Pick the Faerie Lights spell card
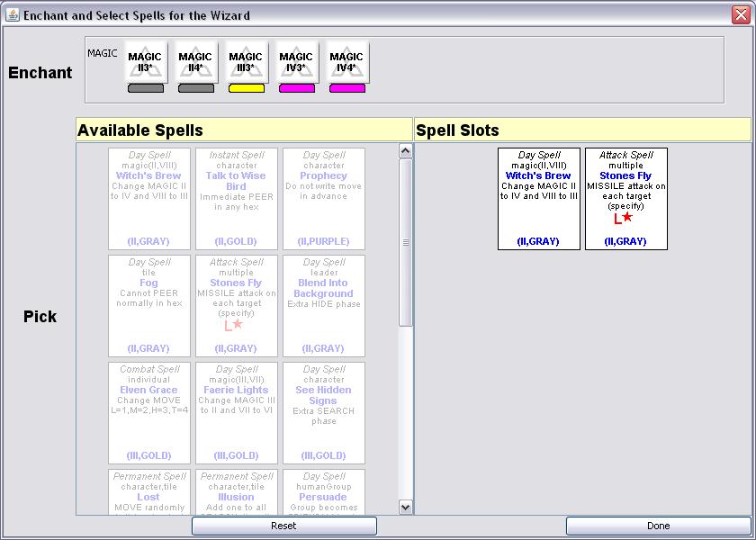The image size is (756, 540). (236, 413)
